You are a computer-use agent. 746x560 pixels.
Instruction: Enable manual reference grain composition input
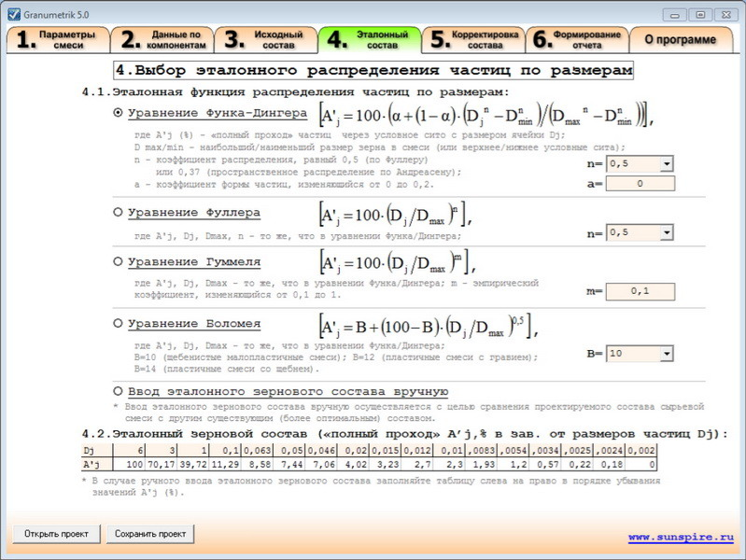pos(118,391)
